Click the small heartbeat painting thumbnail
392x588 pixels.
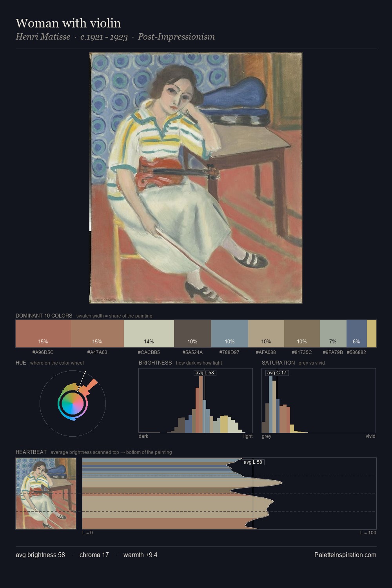(46, 493)
